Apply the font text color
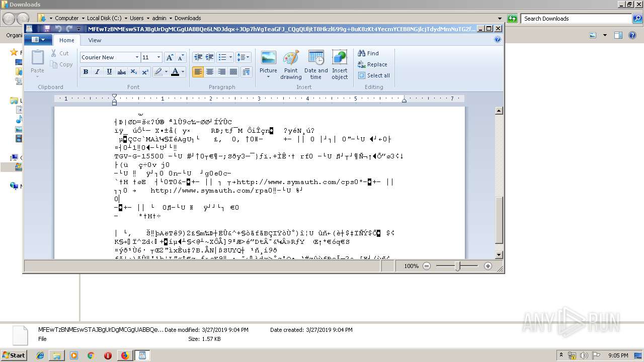 (x=175, y=72)
